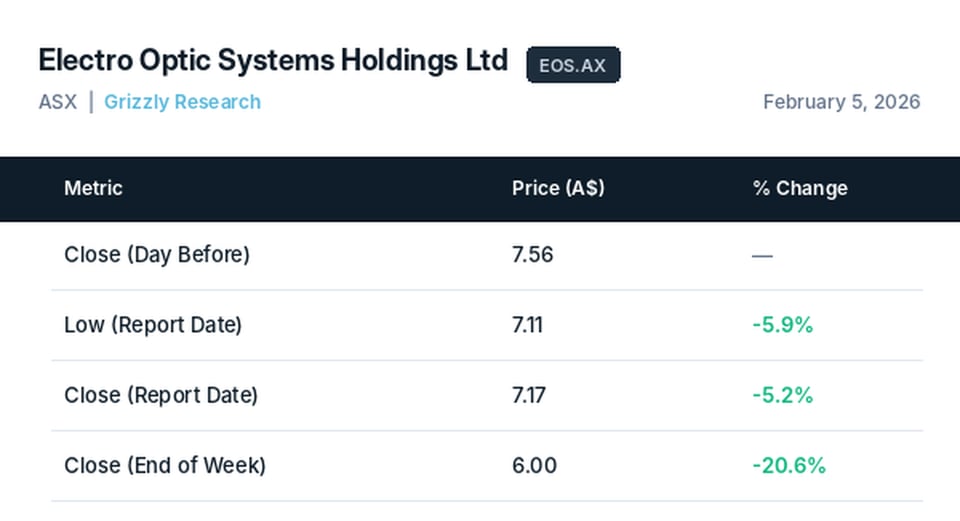960x521 pixels.
Task: Click the dash in Day Before row
Action: [x=762, y=255]
